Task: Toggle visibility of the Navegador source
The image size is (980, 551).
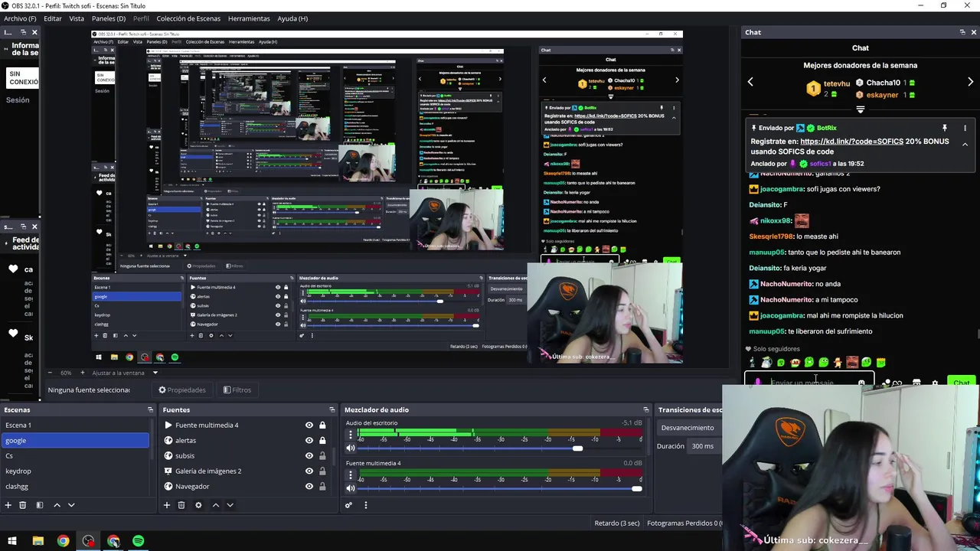Action: (x=309, y=486)
